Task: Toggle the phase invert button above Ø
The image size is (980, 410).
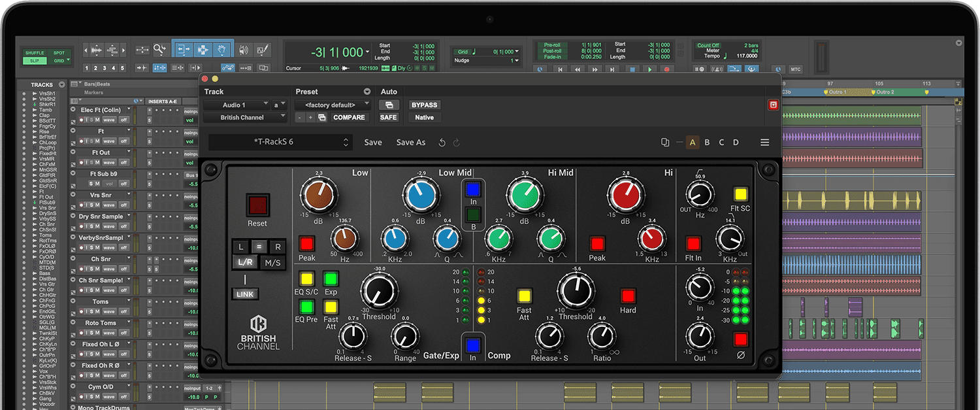Action: [740, 339]
